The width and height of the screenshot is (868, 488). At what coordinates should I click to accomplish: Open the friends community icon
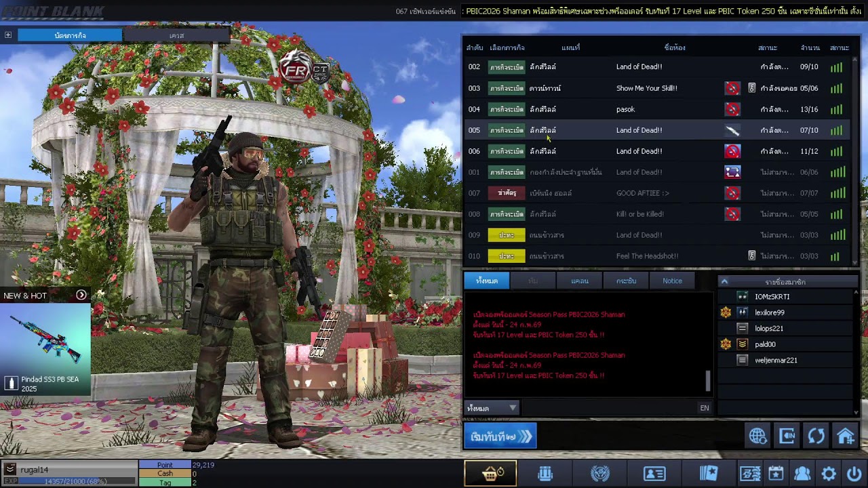point(802,474)
